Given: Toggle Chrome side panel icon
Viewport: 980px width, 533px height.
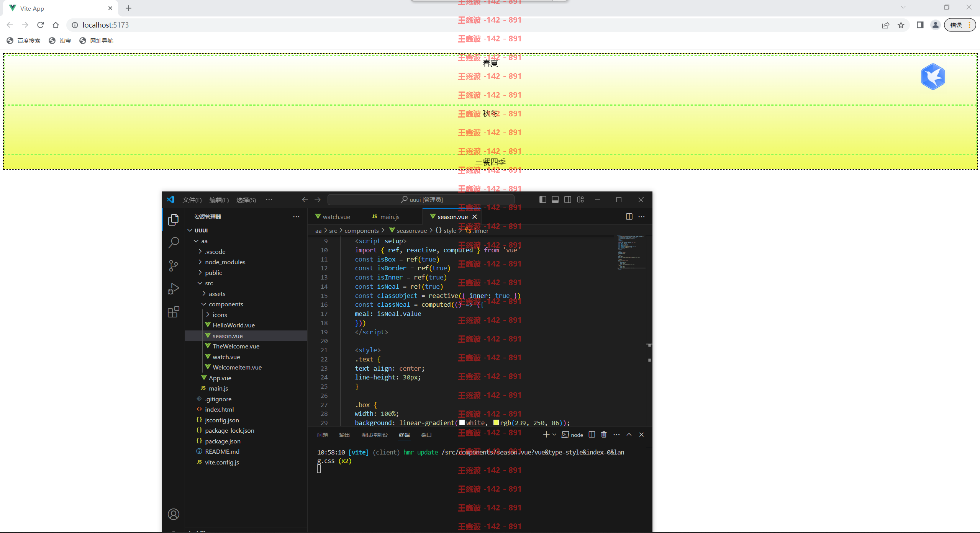Looking at the screenshot, I should (920, 25).
